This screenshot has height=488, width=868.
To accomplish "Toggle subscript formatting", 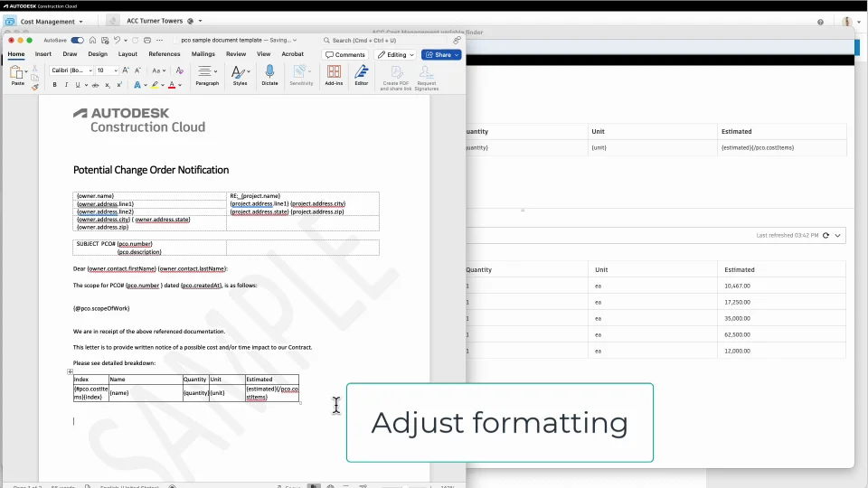I will click(108, 85).
